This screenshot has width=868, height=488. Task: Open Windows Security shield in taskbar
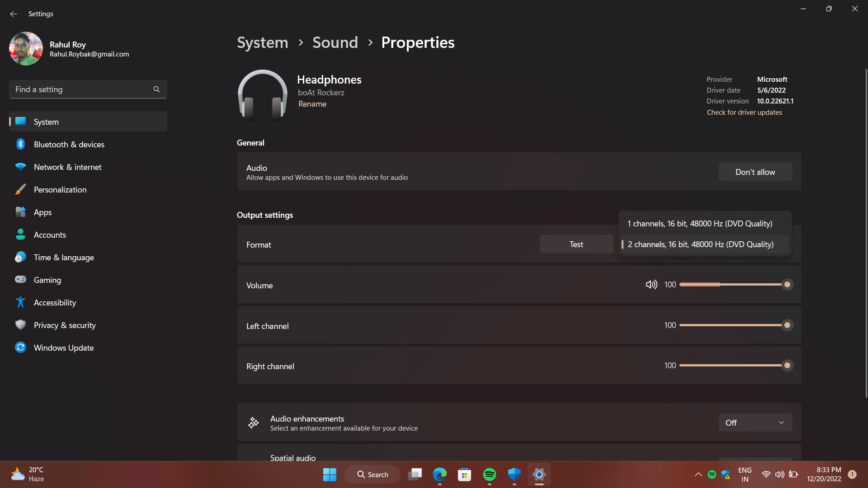pyautogui.click(x=514, y=474)
